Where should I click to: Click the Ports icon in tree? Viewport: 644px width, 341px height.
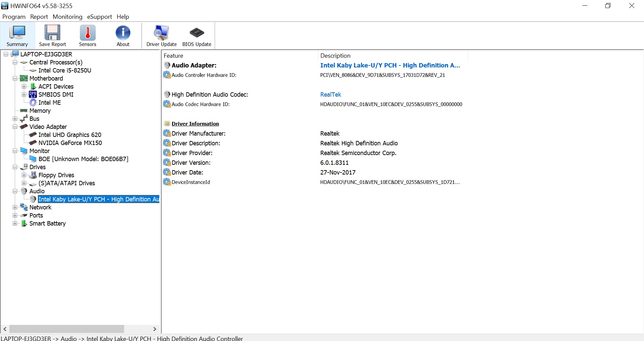pos(24,215)
